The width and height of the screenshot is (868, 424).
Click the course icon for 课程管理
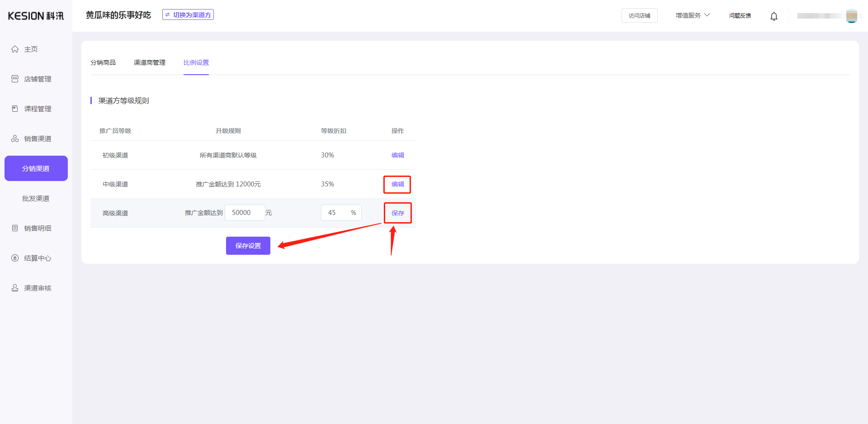tap(15, 109)
